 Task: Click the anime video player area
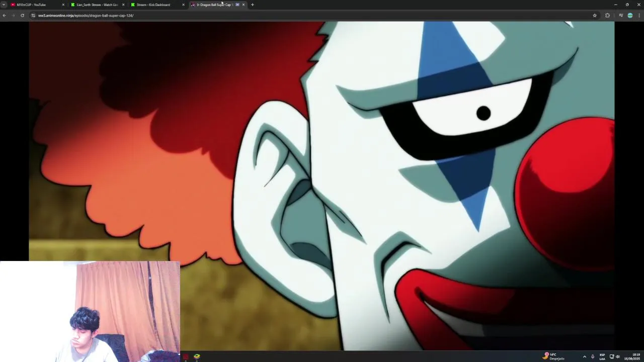321,186
